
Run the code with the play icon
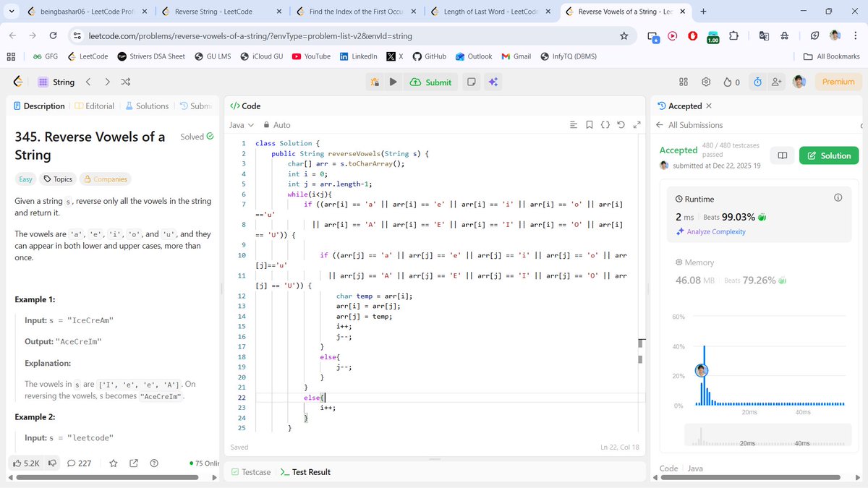click(x=391, y=82)
